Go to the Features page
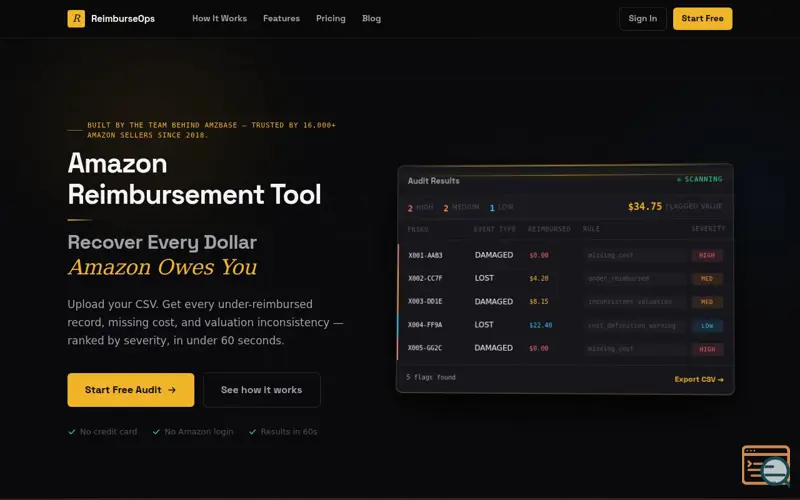Image resolution: width=800 pixels, height=500 pixels. [x=282, y=18]
